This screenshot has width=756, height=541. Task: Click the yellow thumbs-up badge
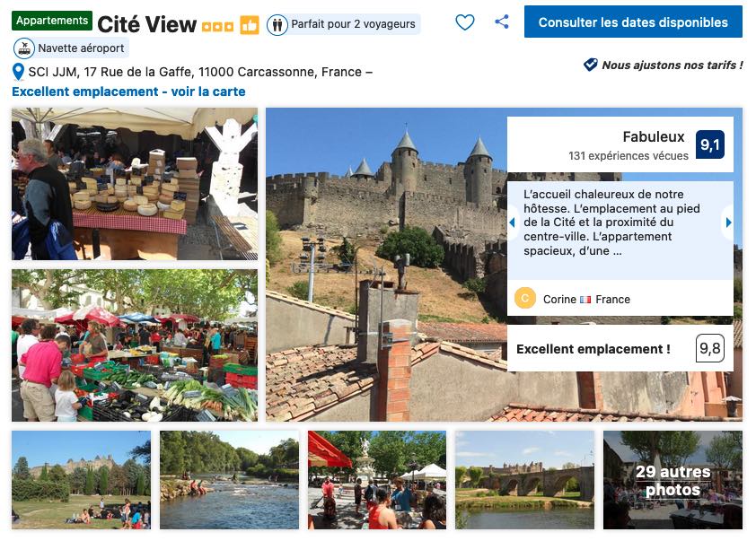pos(250,25)
